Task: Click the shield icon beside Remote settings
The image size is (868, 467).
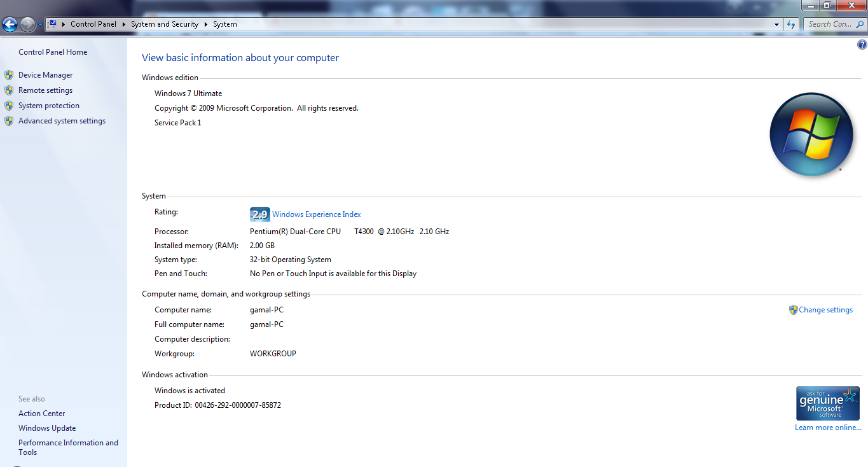Action: pyautogui.click(x=9, y=90)
